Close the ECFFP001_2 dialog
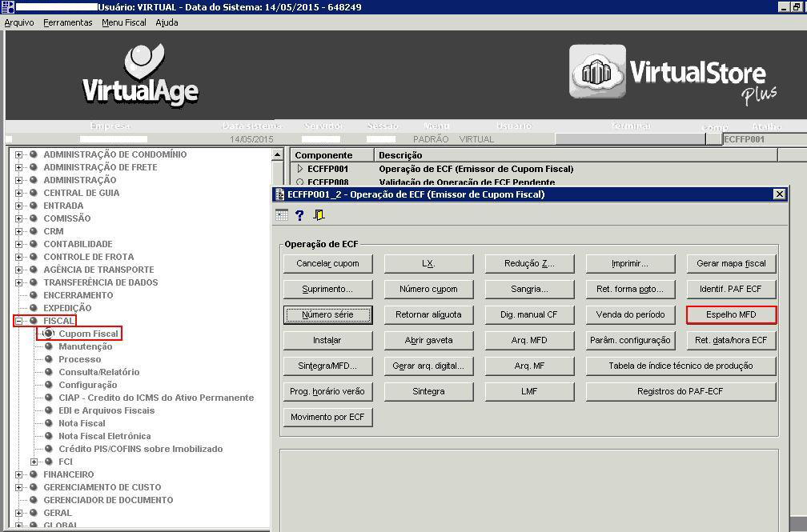807x532 pixels. 780,194
